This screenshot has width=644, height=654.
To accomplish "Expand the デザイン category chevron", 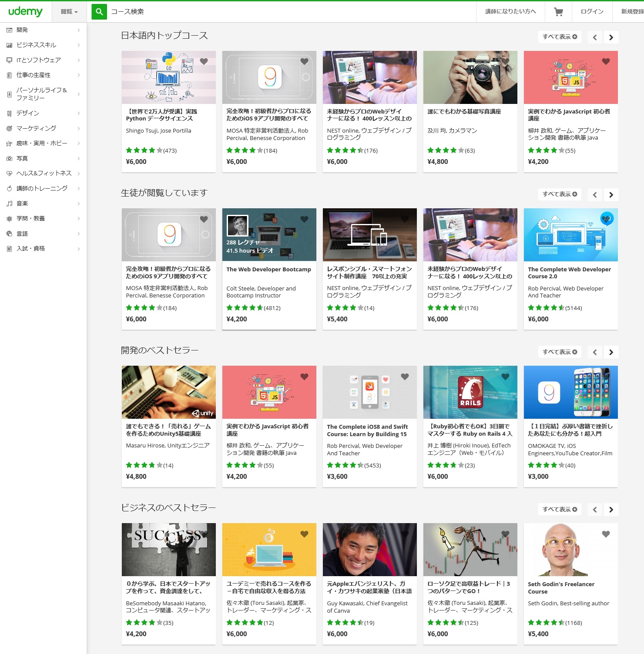I will point(79,113).
